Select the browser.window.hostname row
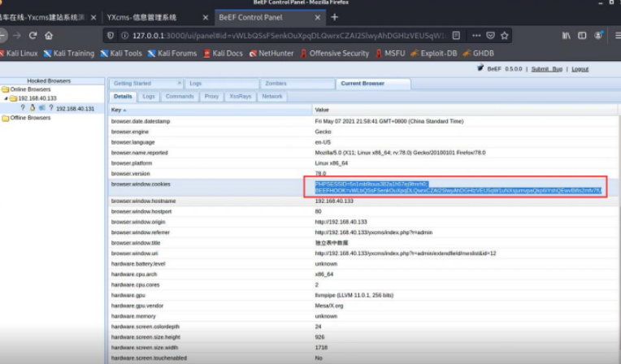The height and width of the screenshot is (364, 621). tap(363, 201)
